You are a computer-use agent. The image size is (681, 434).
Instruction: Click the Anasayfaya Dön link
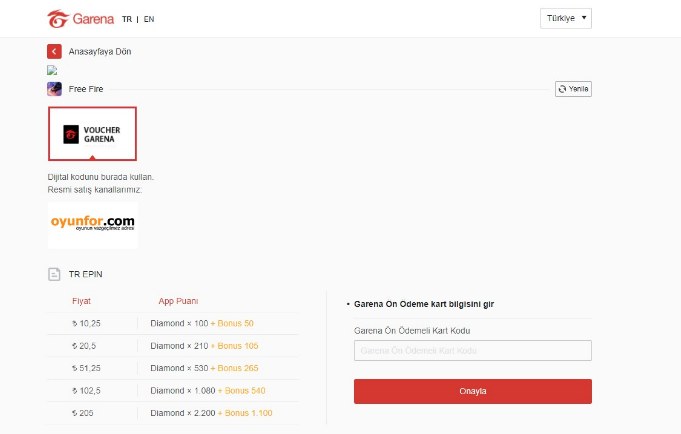click(100, 51)
